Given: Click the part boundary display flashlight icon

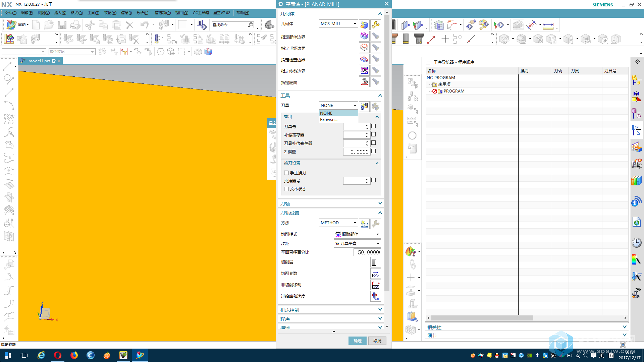Looking at the screenshot, I should (376, 36).
